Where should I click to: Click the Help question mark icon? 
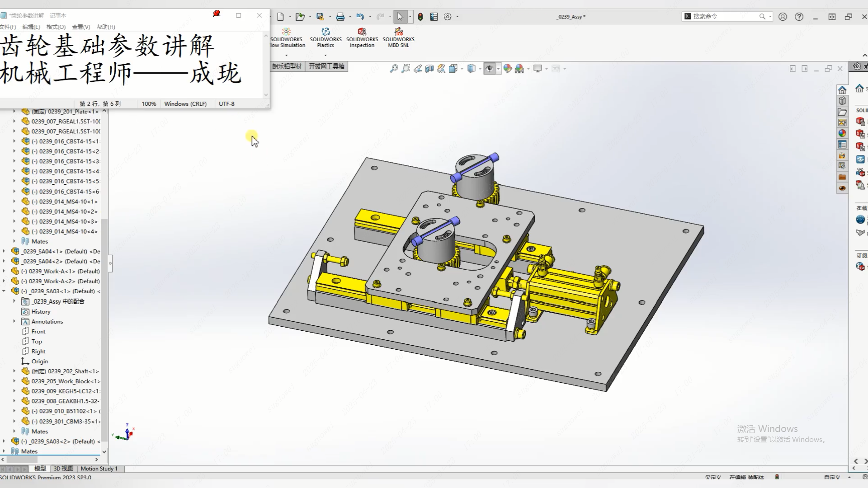(799, 17)
